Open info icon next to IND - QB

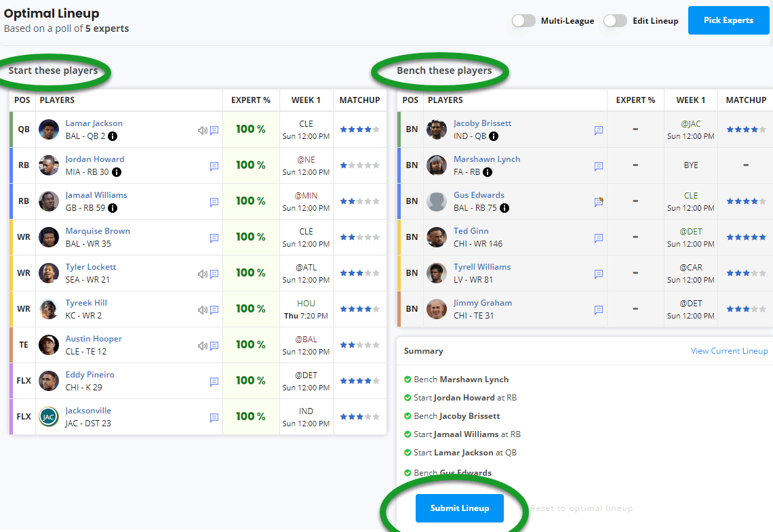pos(494,136)
